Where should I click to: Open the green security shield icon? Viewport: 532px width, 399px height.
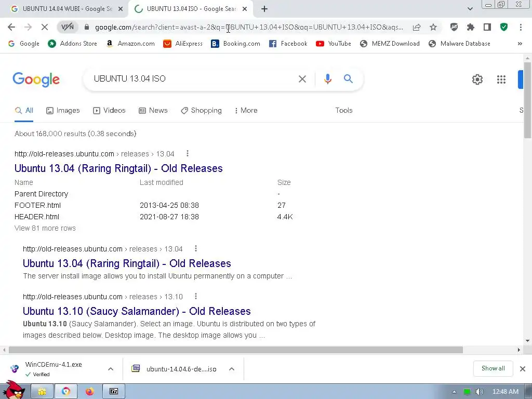click(504, 27)
